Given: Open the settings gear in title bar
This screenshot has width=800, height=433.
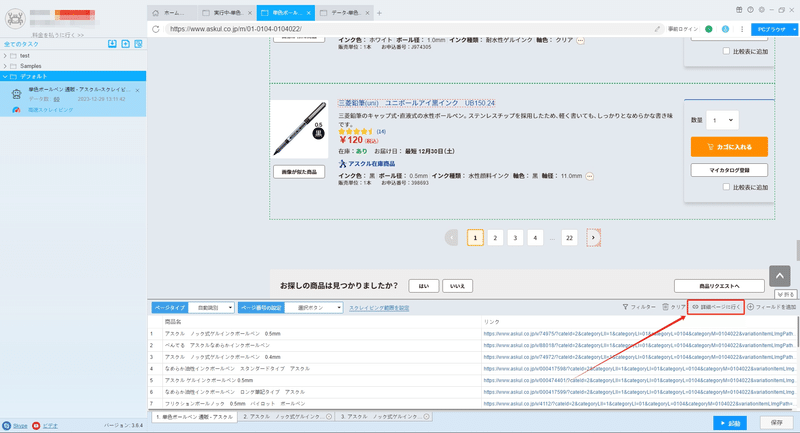Looking at the screenshot, I should (x=762, y=10).
